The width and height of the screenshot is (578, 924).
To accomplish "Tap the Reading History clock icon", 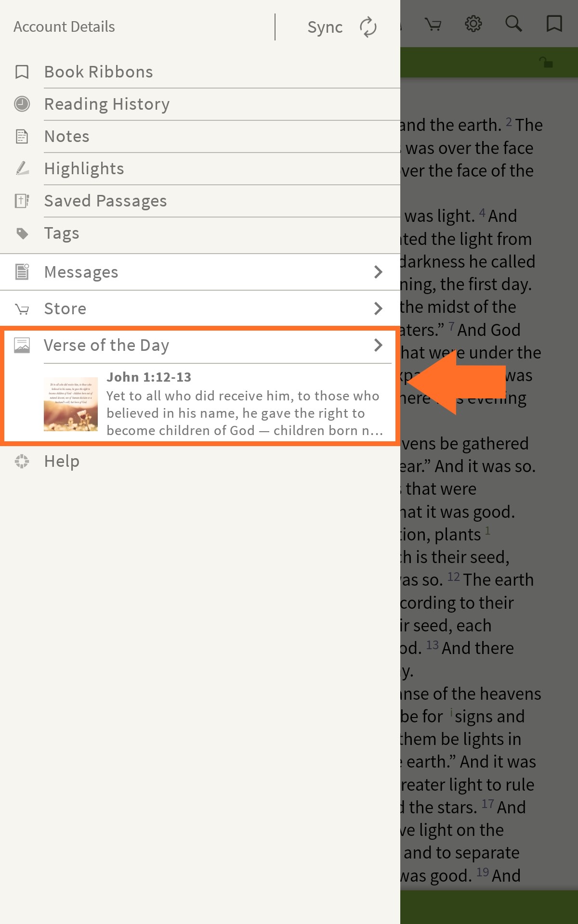I will (22, 104).
